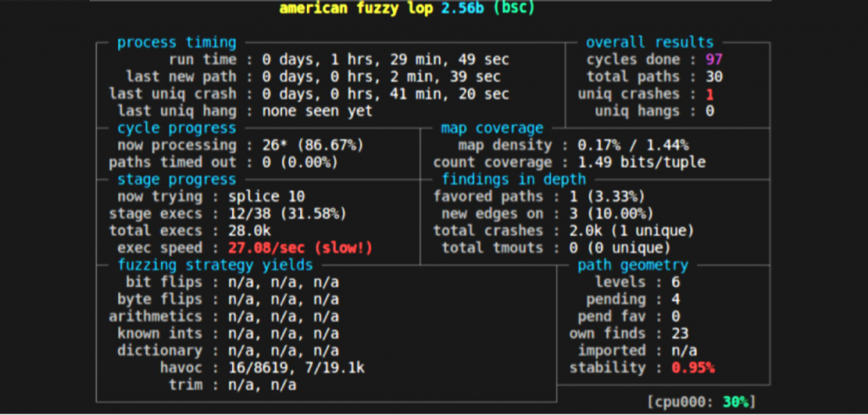Click the 'findings in depth' header
Image resolution: width=868 pixels, height=415 pixels.
coord(513,179)
